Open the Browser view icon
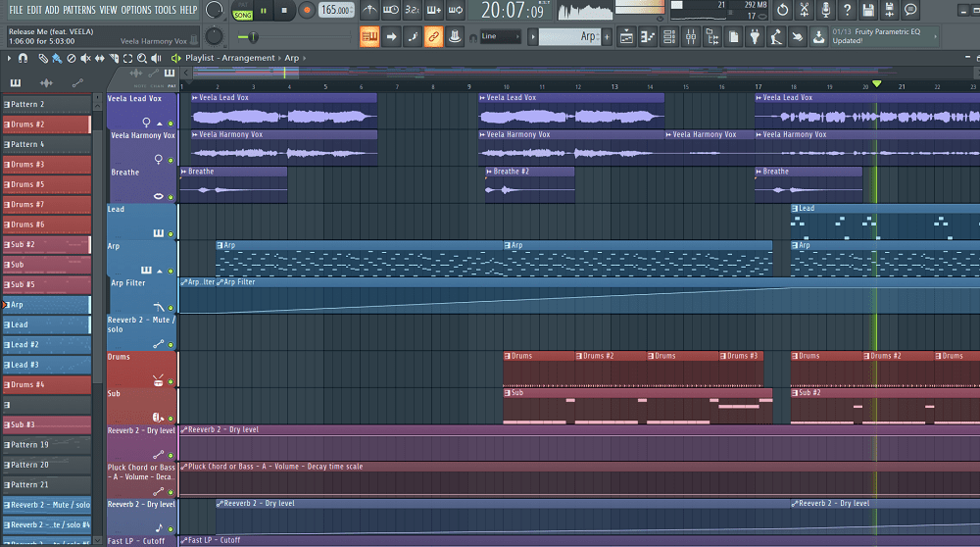 (711, 37)
